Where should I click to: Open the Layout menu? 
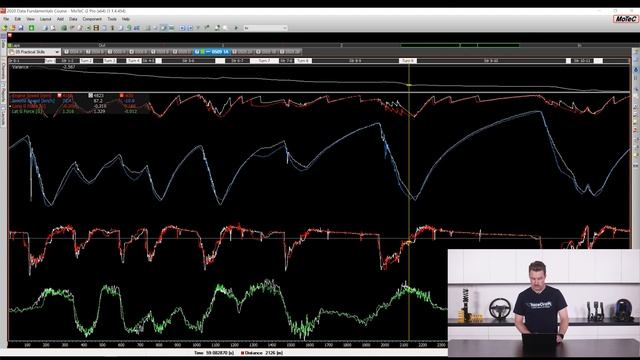coord(45,19)
